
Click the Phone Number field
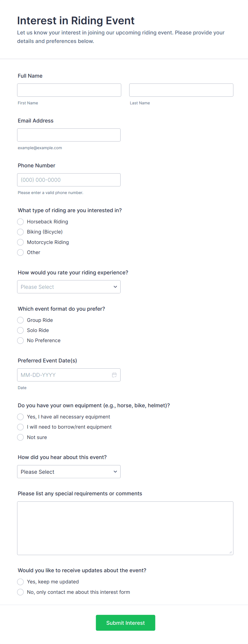[x=69, y=180]
